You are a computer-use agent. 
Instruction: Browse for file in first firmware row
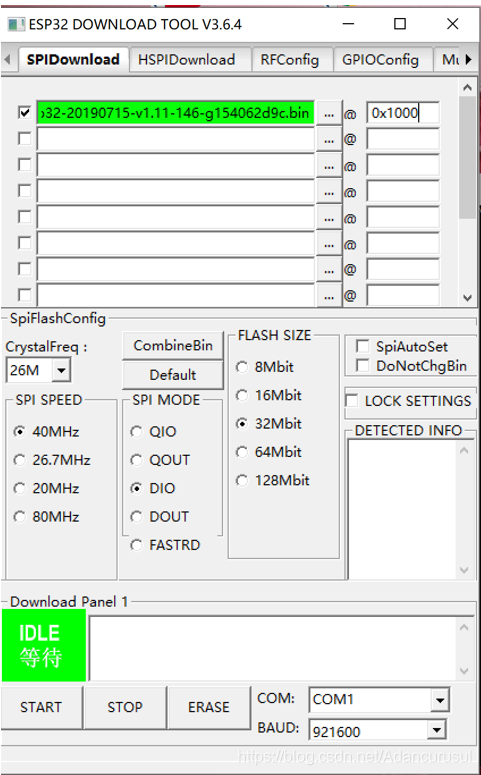click(329, 114)
